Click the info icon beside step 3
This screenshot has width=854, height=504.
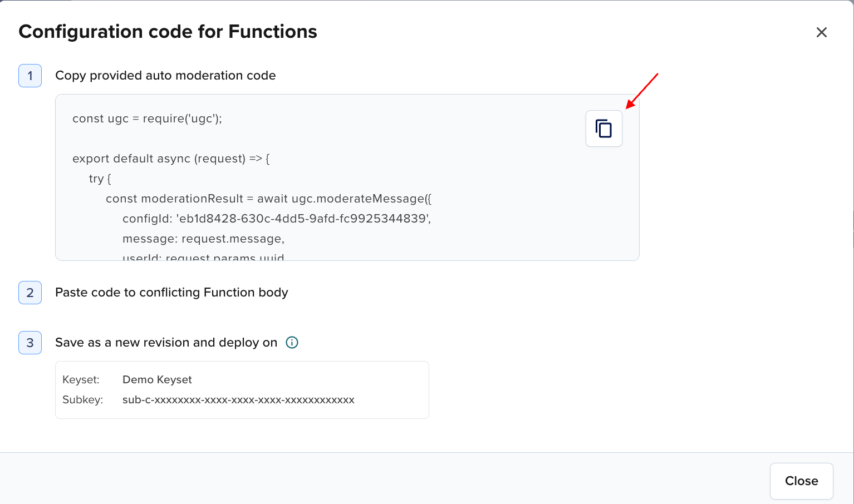coord(292,342)
